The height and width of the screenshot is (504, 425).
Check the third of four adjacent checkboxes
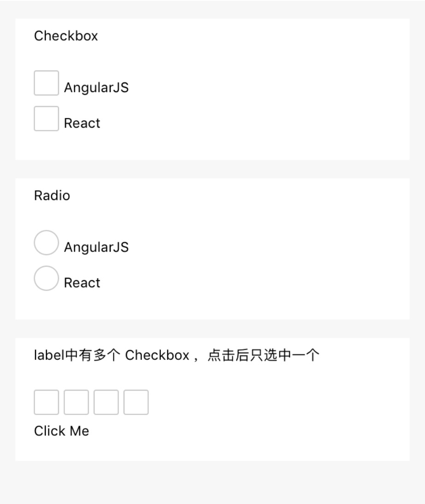pyautogui.click(x=106, y=402)
